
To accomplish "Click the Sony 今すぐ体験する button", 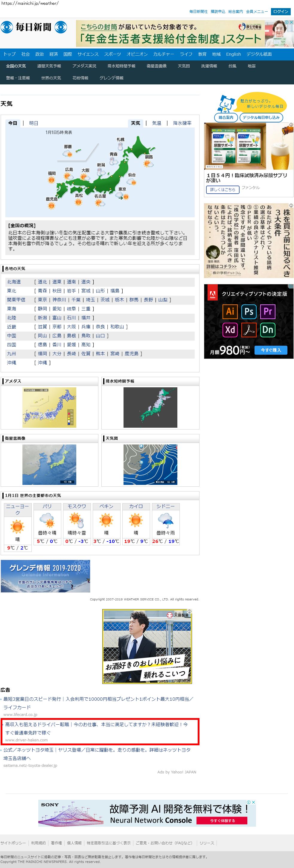I will coord(222,820).
